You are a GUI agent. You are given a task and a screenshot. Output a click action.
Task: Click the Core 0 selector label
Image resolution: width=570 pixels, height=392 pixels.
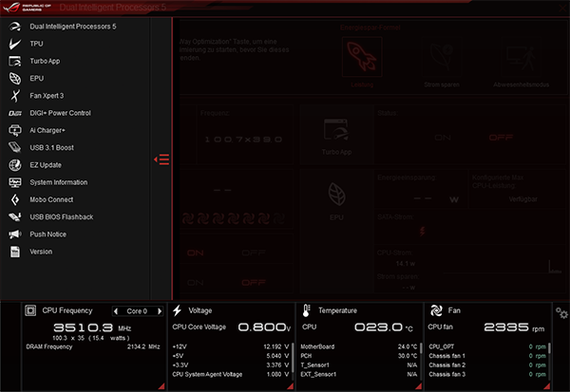[137, 311]
